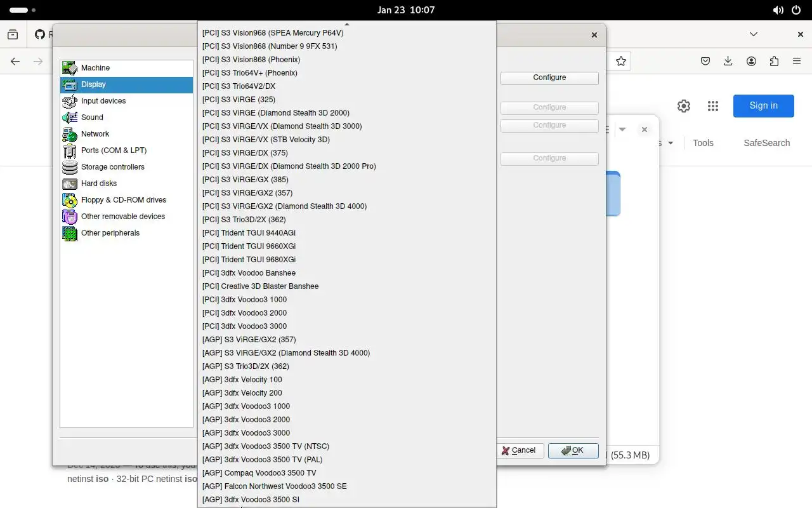Image resolution: width=812 pixels, height=508 pixels.
Task: Open the Other peripherals icon
Action: pos(70,233)
